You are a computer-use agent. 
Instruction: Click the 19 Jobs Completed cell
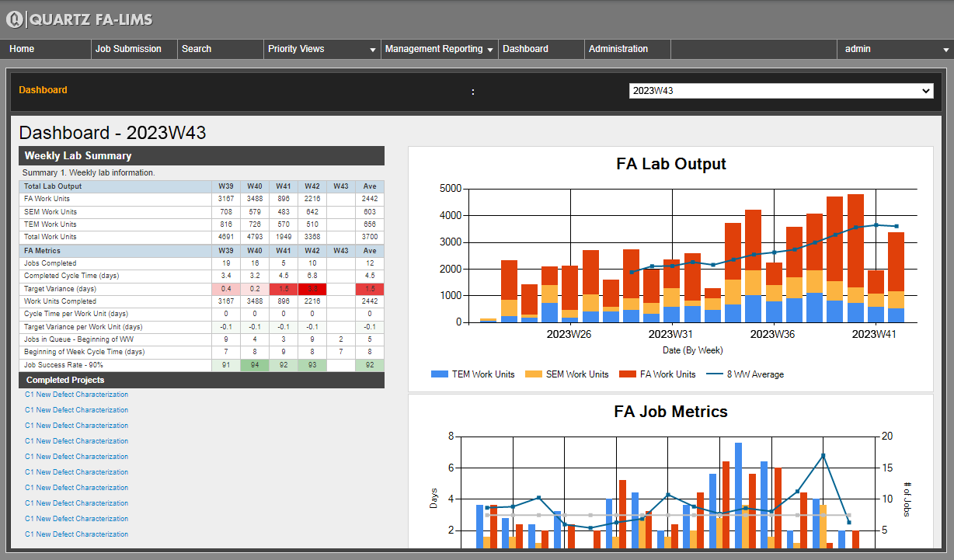pos(225,263)
